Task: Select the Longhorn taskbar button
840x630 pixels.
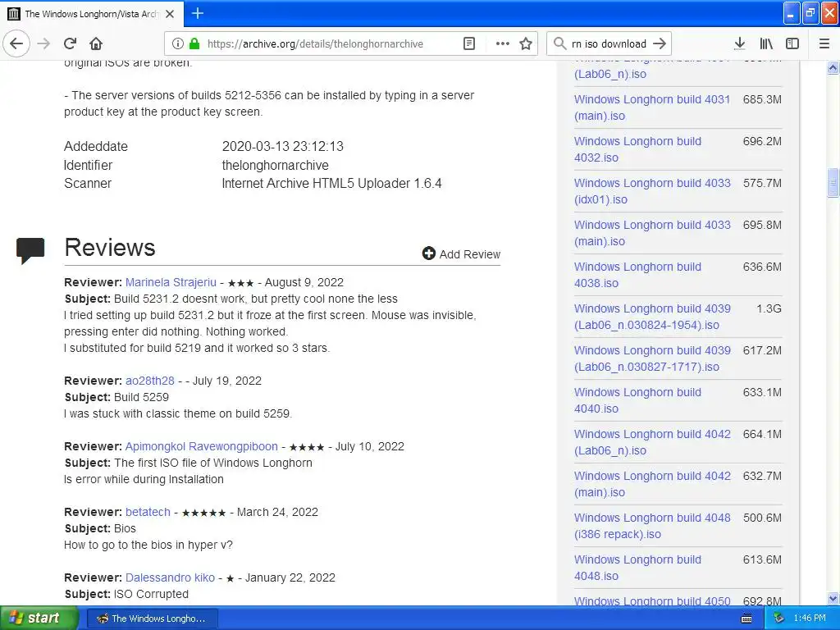Action: pyautogui.click(x=153, y=619)
